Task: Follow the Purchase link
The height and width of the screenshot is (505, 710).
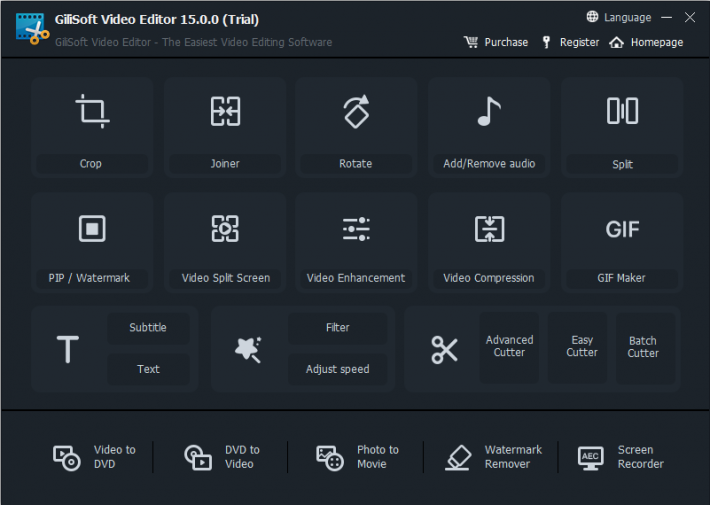Action: [x=506, y=43]
